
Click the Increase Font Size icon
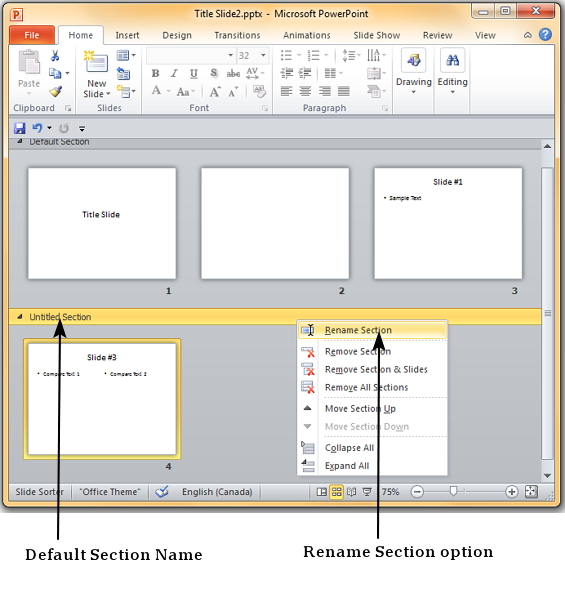[x=215, y=92]
